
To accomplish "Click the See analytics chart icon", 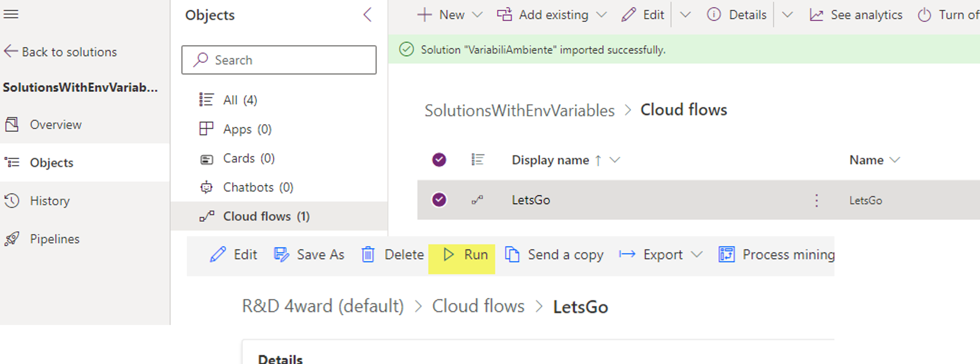I will [x=816, y=15].
